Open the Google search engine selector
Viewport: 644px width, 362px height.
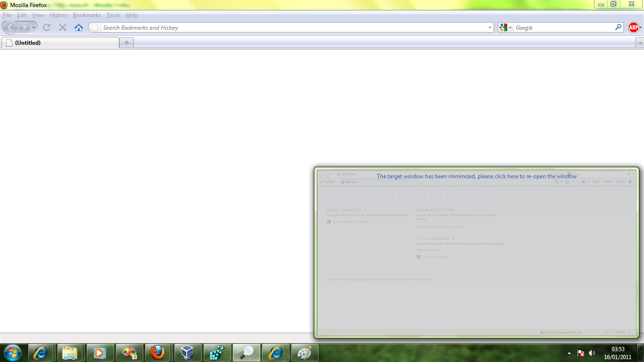pyautogui.click(x=505, y=28)
